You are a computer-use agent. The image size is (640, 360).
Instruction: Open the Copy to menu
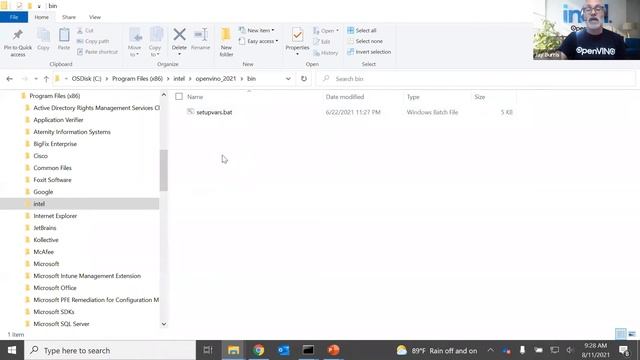pos(155,42)
